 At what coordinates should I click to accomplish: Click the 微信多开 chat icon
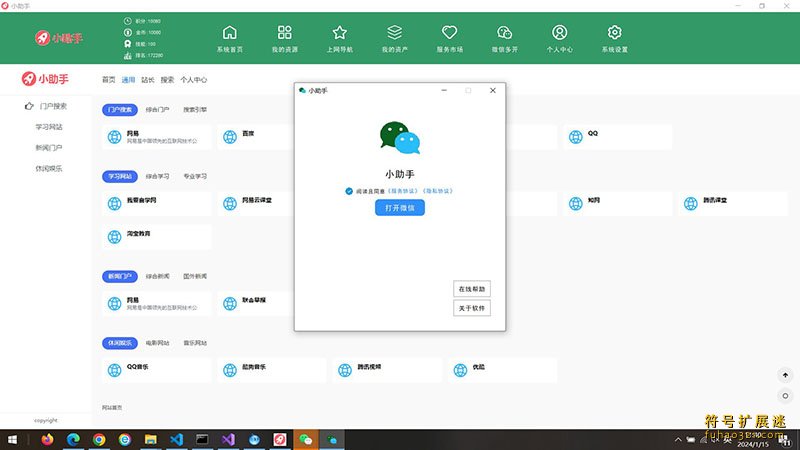coord(505,33)
